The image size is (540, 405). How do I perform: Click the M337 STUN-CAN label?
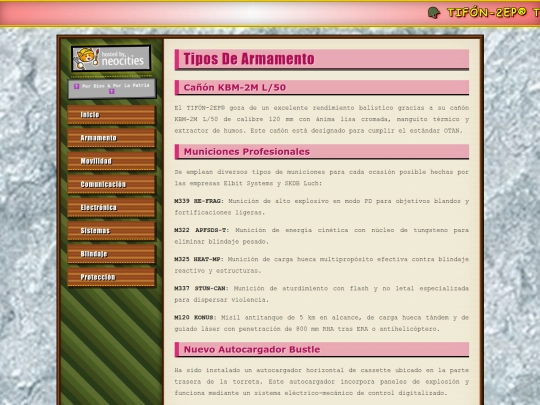200,288
